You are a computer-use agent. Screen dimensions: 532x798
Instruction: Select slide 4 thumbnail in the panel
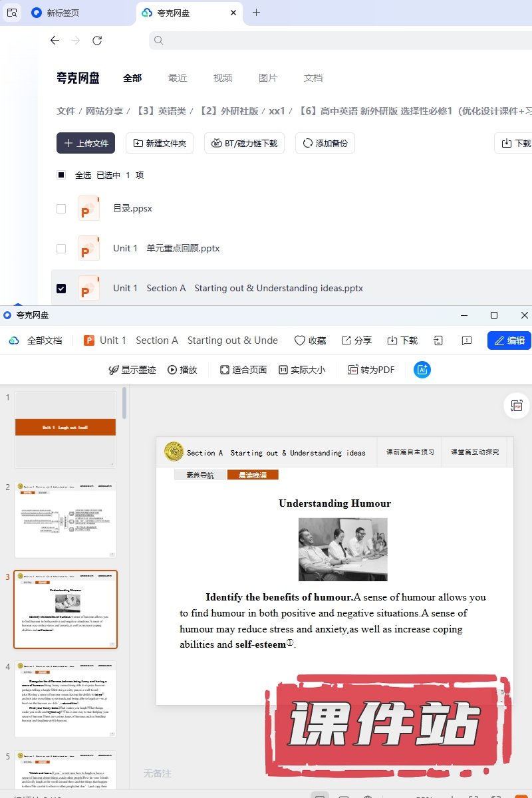pyautogui.click(x=65, y=698)
